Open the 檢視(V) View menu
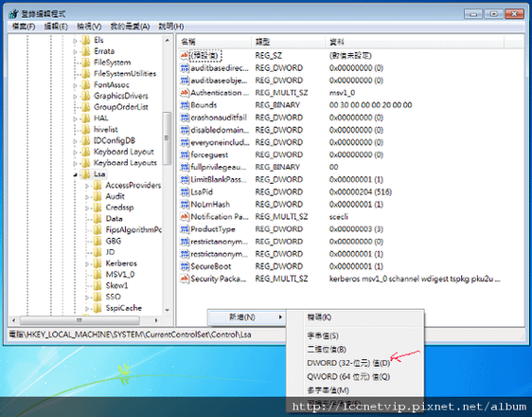 coord(89,27)
